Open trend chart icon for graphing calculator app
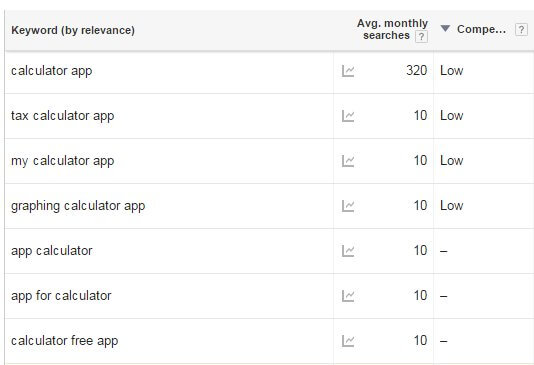The width and height of the screenshot is (534, 365). tap(348, 206)
